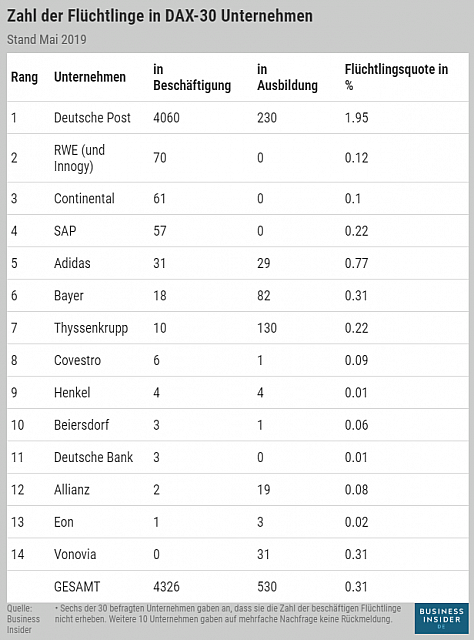Select the Deutsche Post company cell
The width and height of the screenshot is (474, 640).
[x=92, y=118]
